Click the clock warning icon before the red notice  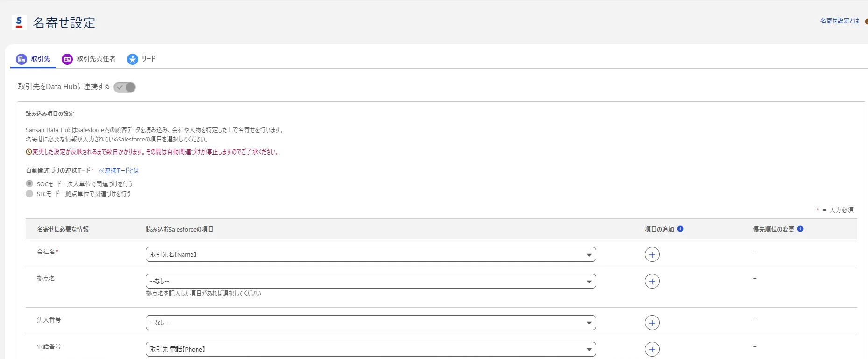pyautogui.click(x=28, y=152)
